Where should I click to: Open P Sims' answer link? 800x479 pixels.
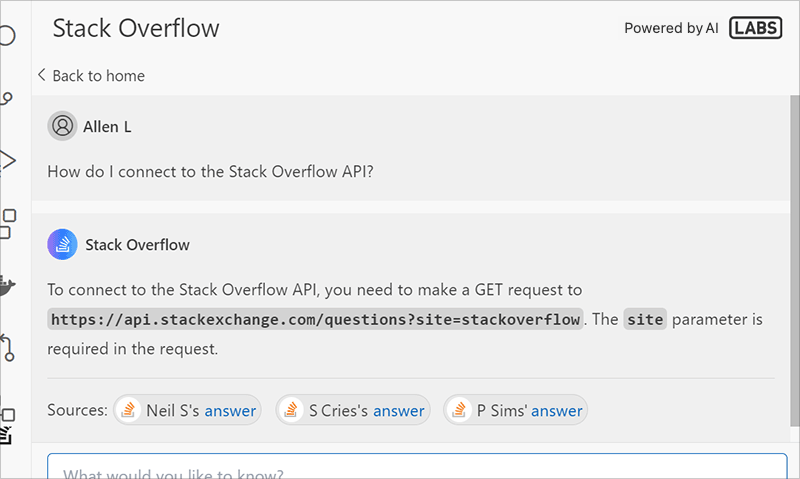(556, 410)
